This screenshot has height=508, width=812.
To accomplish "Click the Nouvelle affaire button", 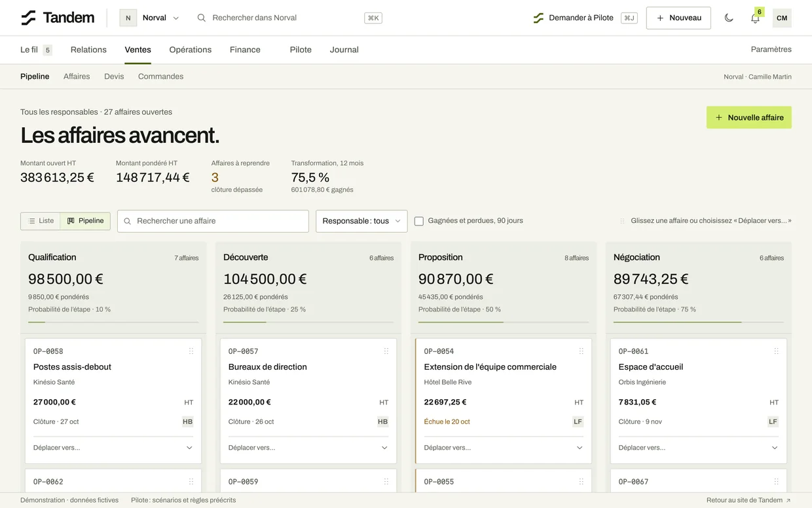I will coord(749,117).
